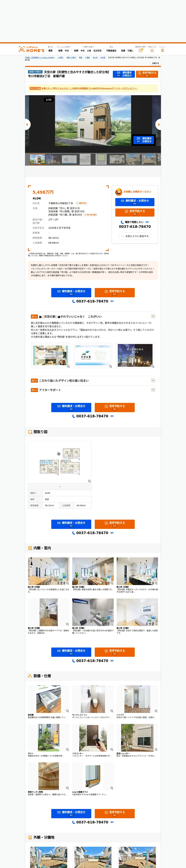Image resolution: width=186 pixels, height=868 pixels.
Task: Enlarge the 天空の家 logo image
Action: pyautogui.click(x=93, y=355)
